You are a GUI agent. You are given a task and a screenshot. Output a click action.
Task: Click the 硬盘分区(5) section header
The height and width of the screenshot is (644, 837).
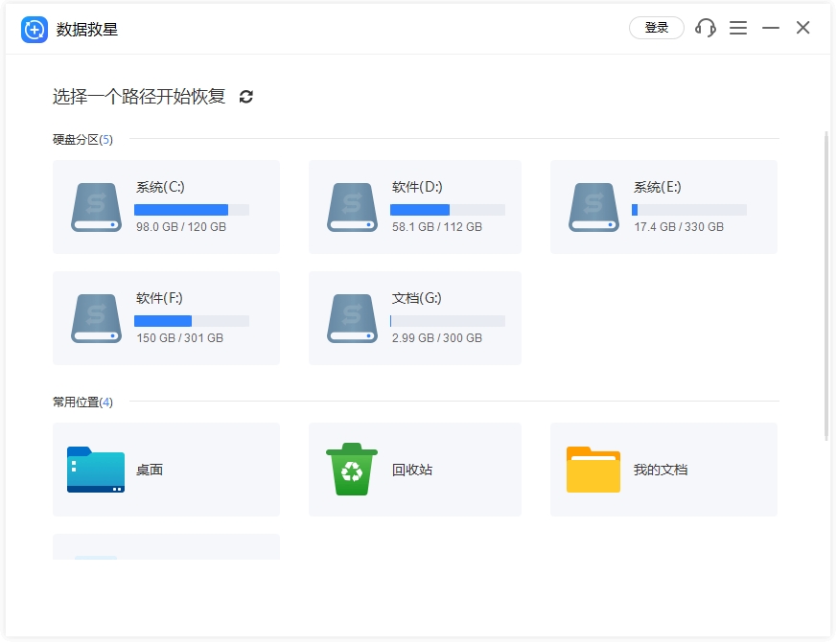82,140
